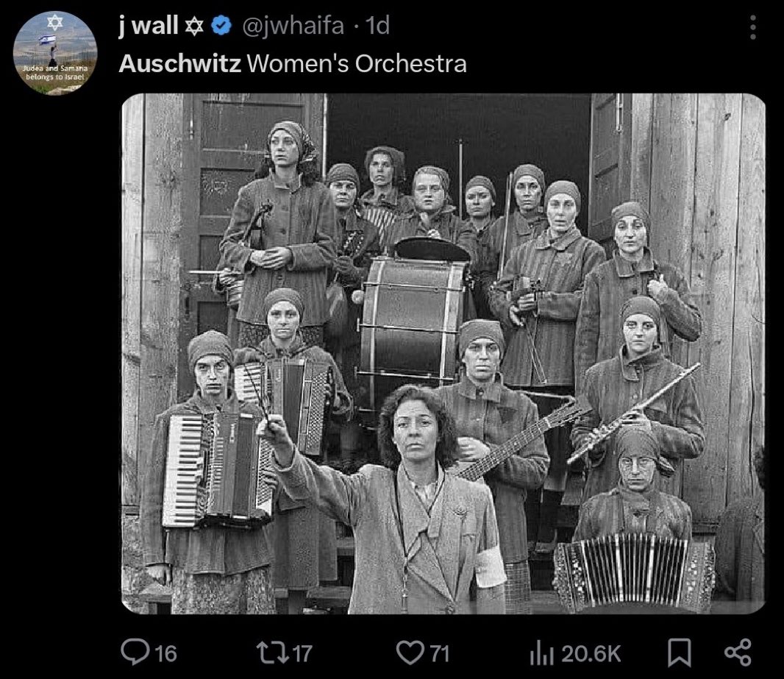Click the display name j wall
The image size is (784, 679).
tap(148, 25)
